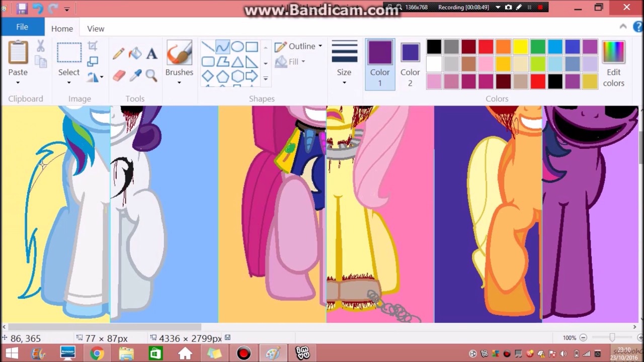Screen dimensions: 644x362
Task: Open the Select options dropdown arrow
Action: click(69, 83)
